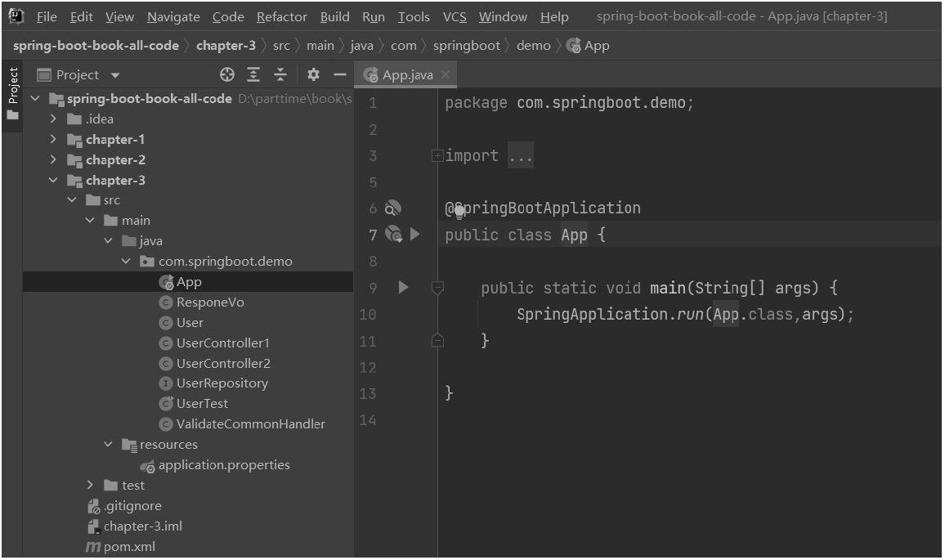Click the .gitignore file icon
The image size is (945, 560).
(93, 506)
